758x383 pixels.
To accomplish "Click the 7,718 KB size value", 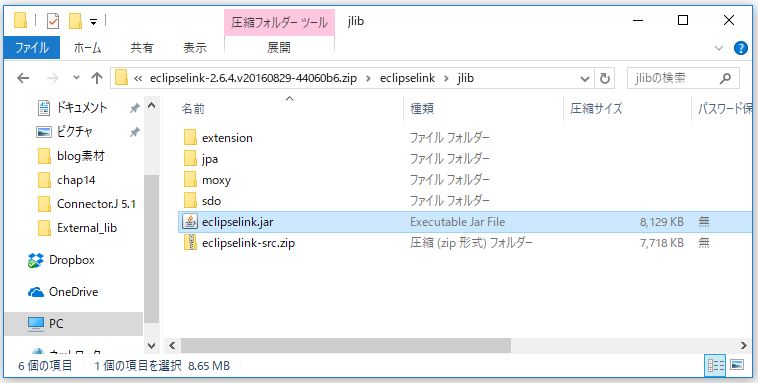I will coord(661,242).
